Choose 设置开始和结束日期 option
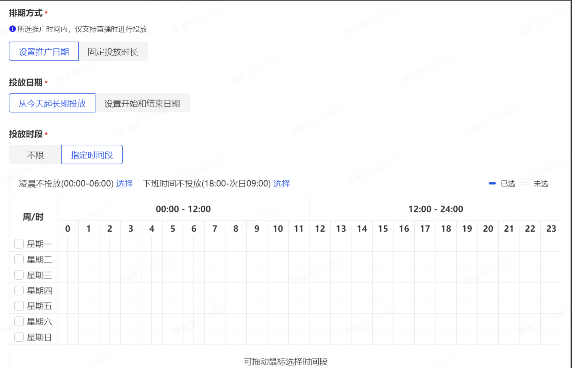 (x=143, y=103)
